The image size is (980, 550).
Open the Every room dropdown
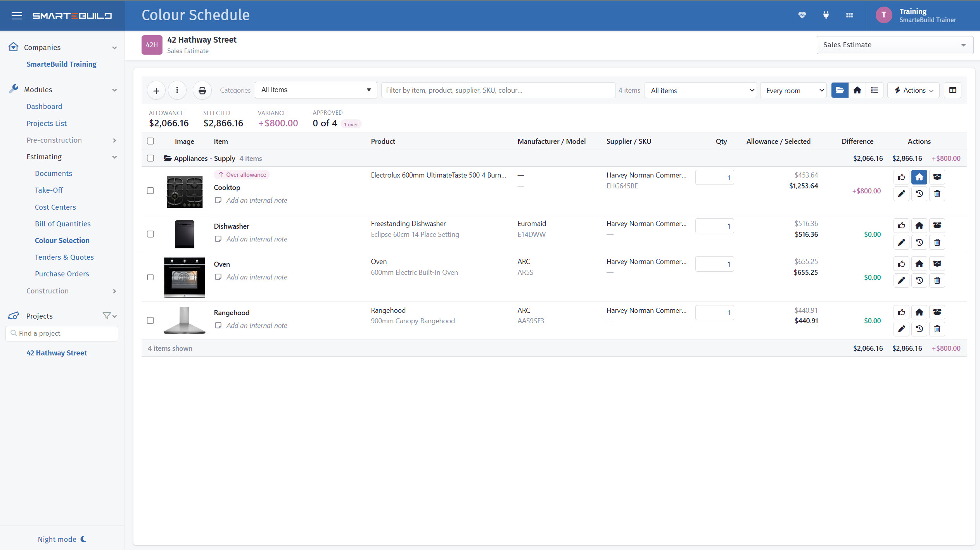coord(793,90)
